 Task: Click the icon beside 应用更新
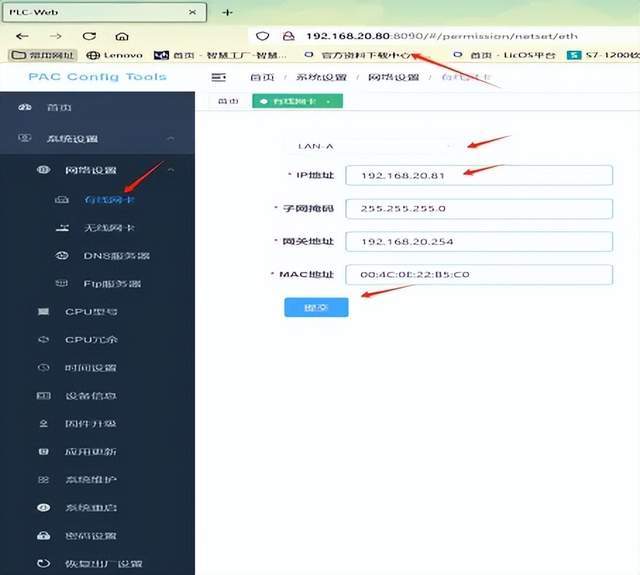pos(43,451)
